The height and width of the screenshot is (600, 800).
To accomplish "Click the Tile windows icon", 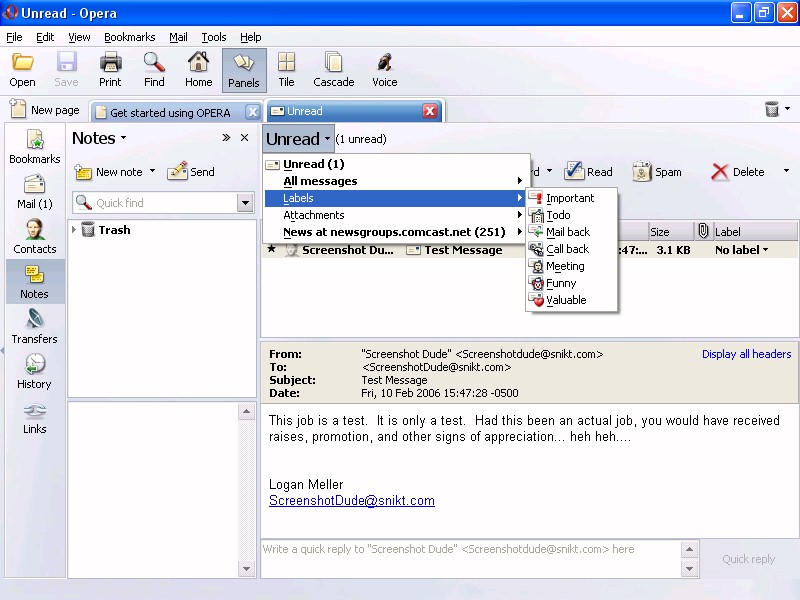I will pyautogui.click(x=286, y=70).
